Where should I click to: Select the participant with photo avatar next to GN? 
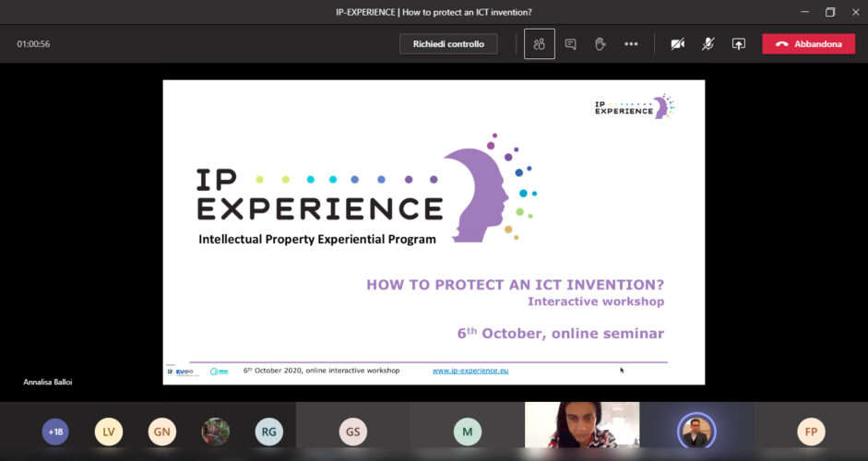pos(215,431)
